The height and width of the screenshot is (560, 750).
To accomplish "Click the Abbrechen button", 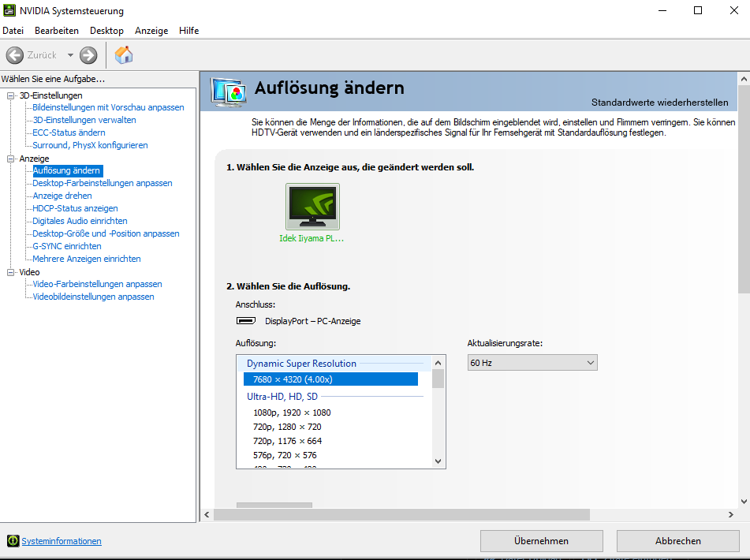I will (677, 541).
